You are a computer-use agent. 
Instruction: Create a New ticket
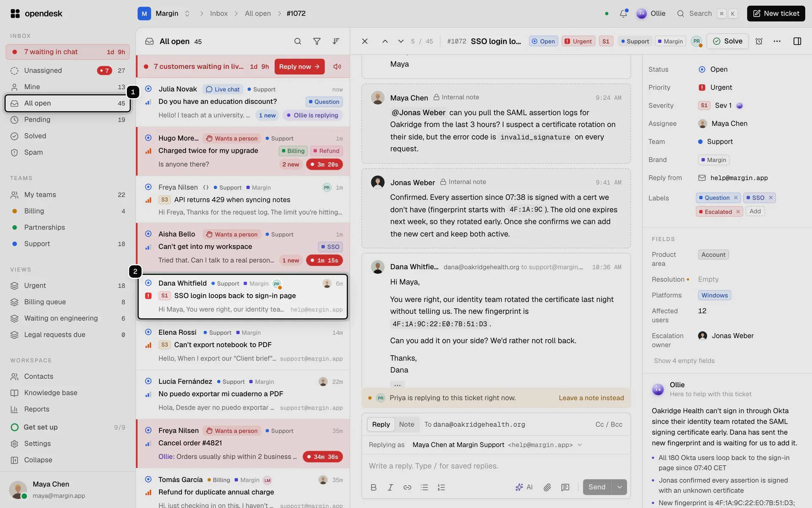(x=776, y=14)
